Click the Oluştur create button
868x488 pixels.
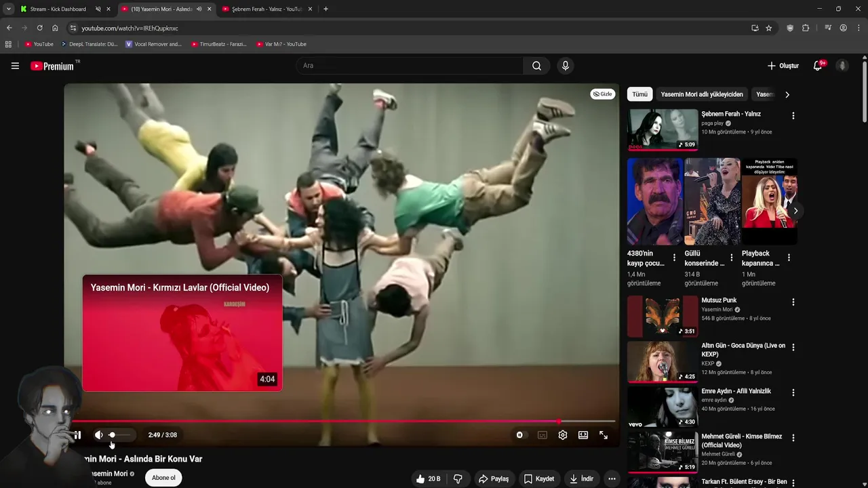pos(783,66)
